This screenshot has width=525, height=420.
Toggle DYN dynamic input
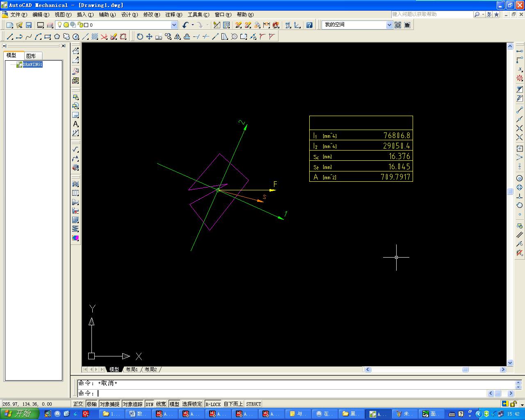point(150,404)
